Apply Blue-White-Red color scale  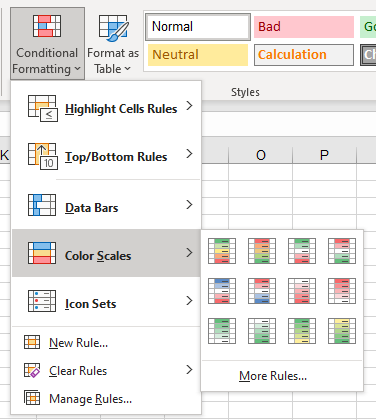tap(222, 291)
